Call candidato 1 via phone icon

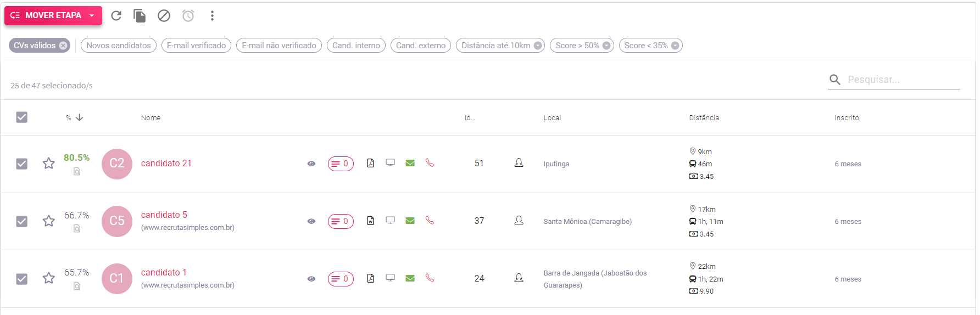click(430, 278)
